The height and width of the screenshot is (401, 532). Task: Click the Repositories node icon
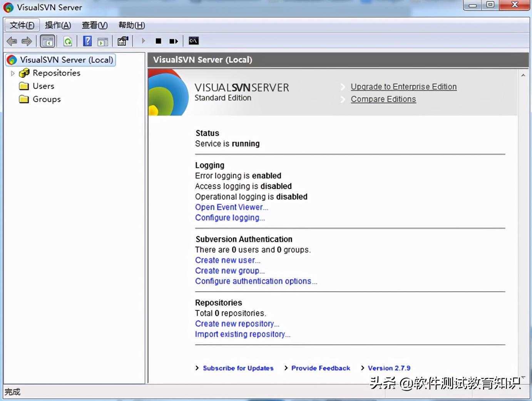pyautogui.click(x=24, y=73)
